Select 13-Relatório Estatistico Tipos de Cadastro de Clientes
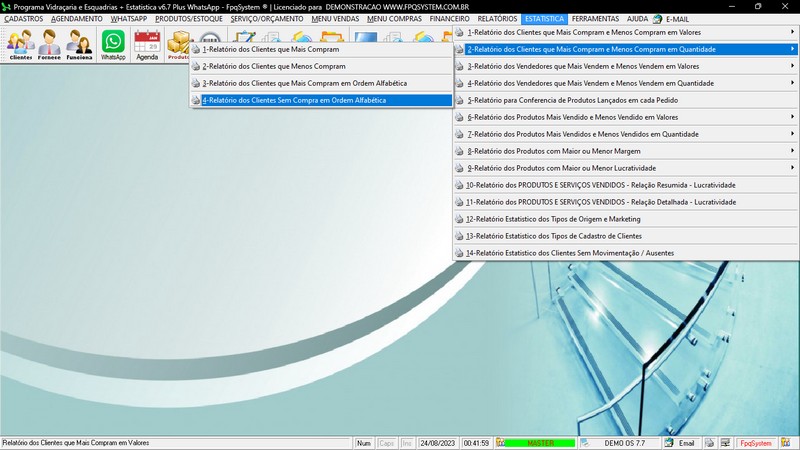The height and width of the screenshot is (450, 800). (x=626, y=236)
